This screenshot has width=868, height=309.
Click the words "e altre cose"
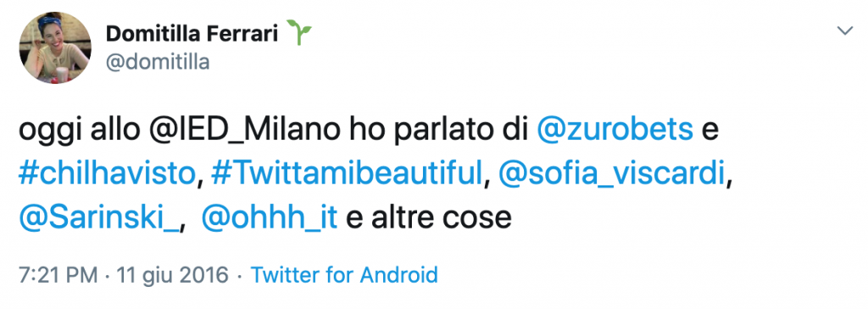[428, 218]
